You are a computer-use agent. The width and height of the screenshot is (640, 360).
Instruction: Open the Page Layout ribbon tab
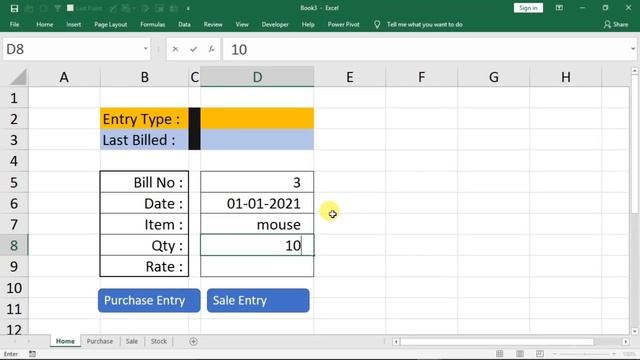pyautogui.click(x=111, y=24)
